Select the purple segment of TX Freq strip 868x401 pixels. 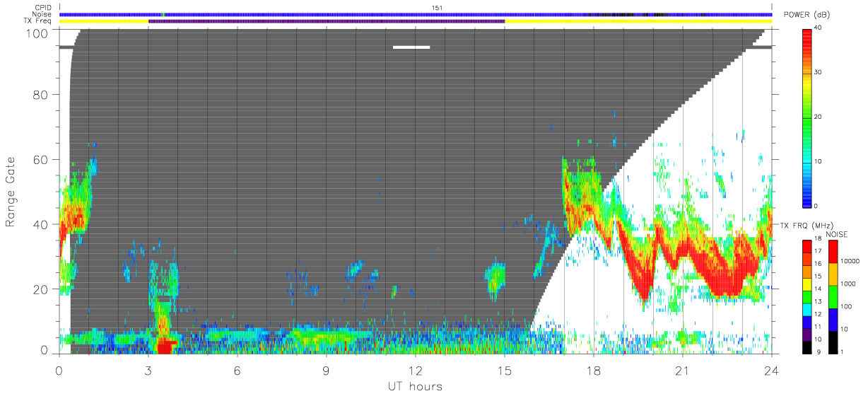pyautogui.click(x=327, y=21)
